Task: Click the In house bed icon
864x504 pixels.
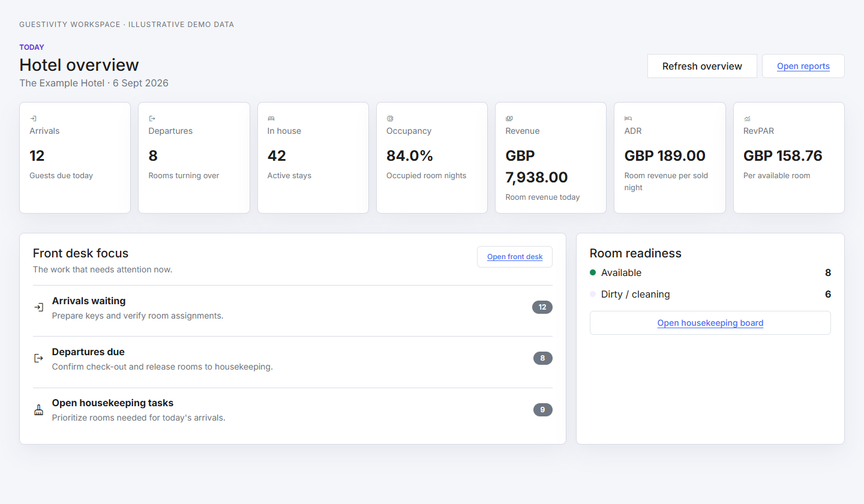Action: [x=271, y=119]
